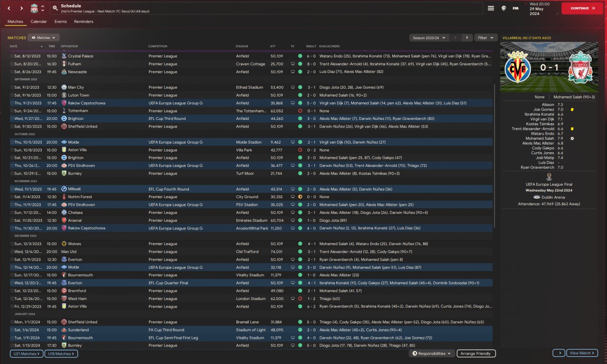Open the Filter dropdown
Viewport: 607px width, 364px height.
tap(486, 37)
